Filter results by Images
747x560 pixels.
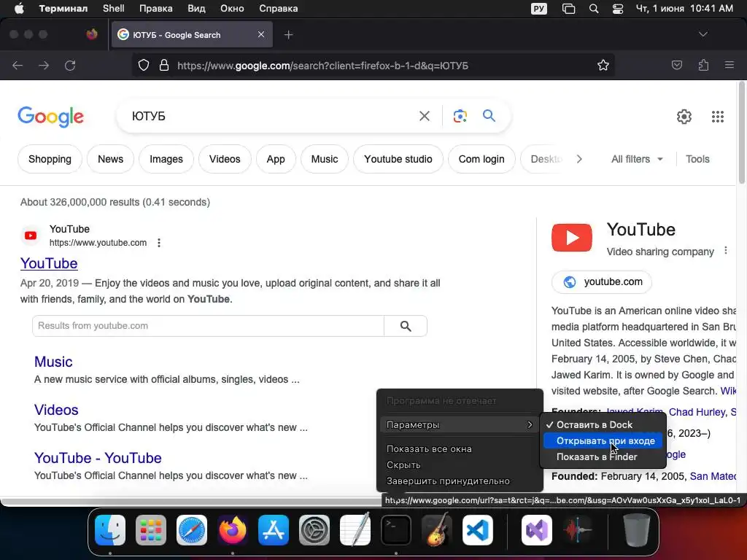click(166, 159)
